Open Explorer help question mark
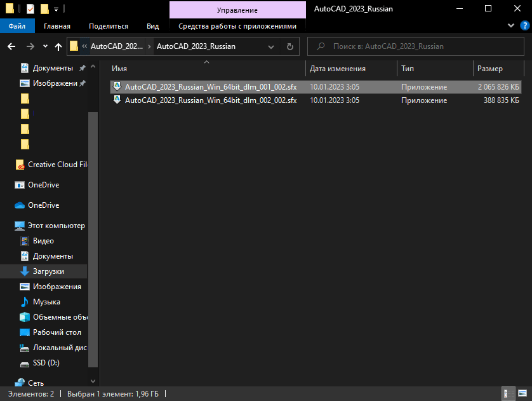Viewport: 532px width, 401px height. (x=524, y=25)
